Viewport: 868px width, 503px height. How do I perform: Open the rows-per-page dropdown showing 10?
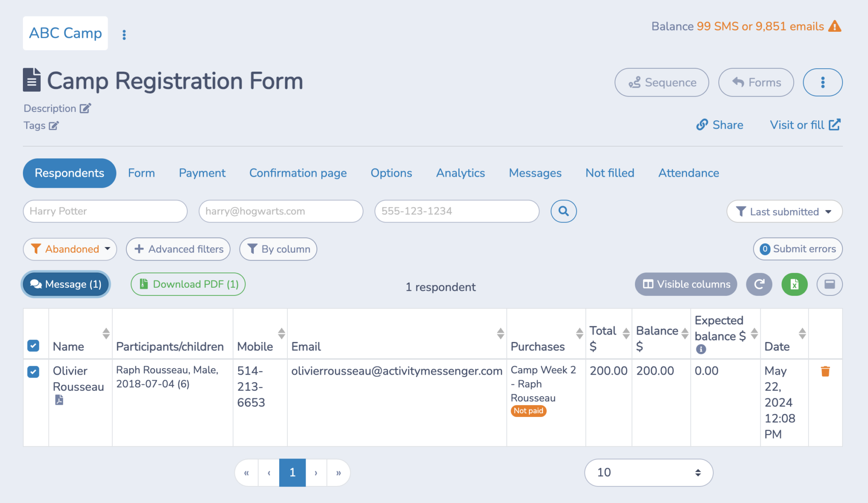tap(648, 472)
